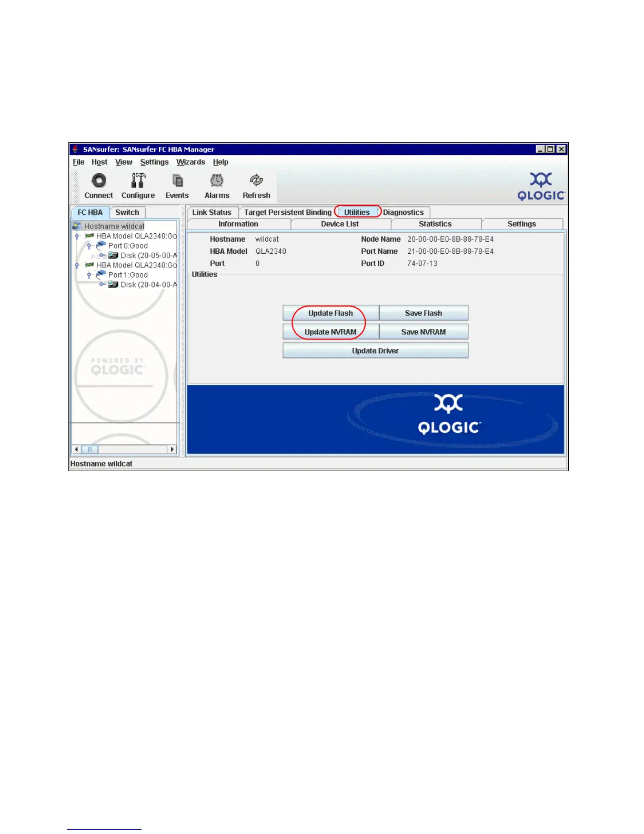Select Disk (20-05-00-A tree row

(148, 255)
